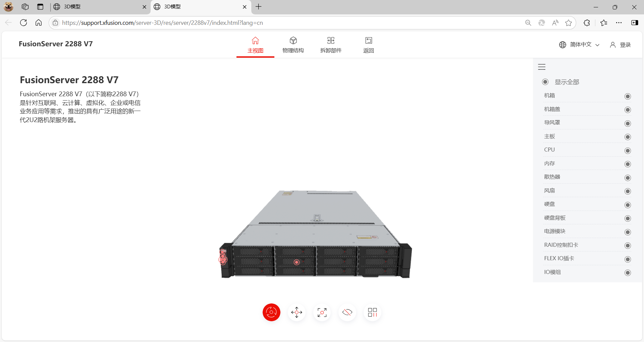
Task: Click the CPU label in parts list
Action: point(549,150)
